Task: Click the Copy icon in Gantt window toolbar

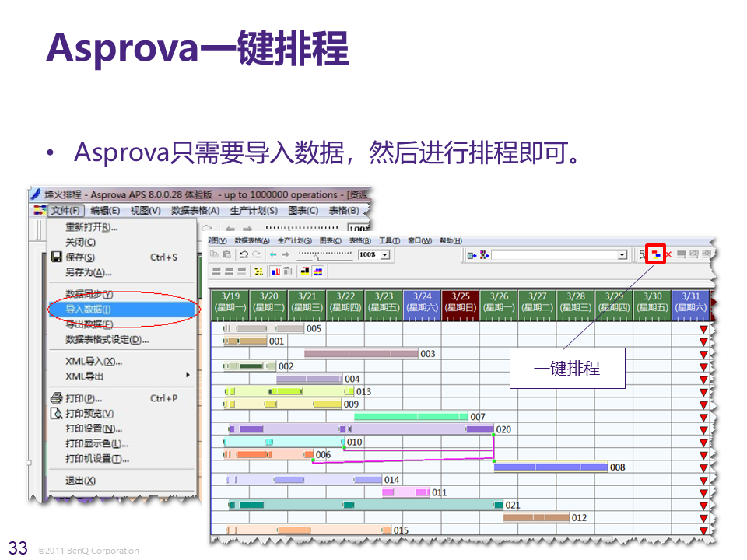Action: point(215,254)
